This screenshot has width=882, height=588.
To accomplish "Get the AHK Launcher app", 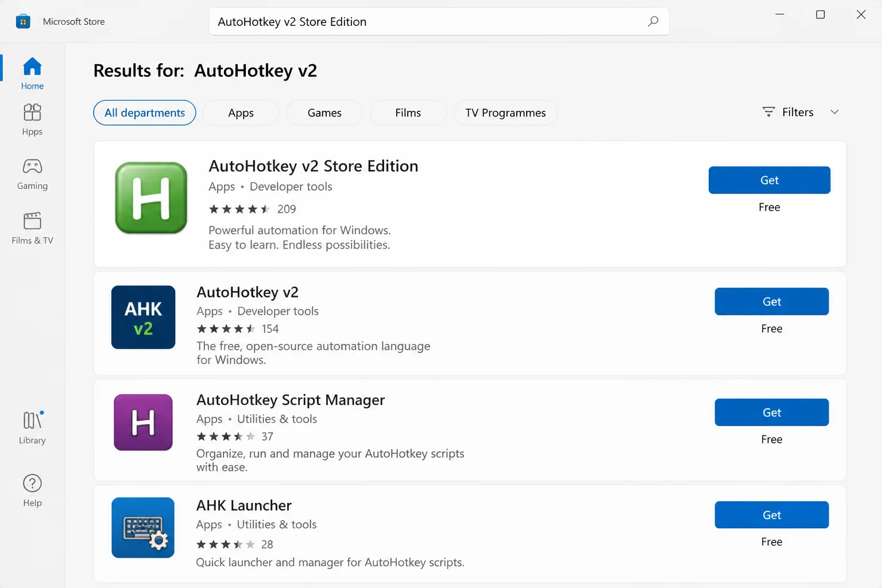I will click(x=772, y=515).
